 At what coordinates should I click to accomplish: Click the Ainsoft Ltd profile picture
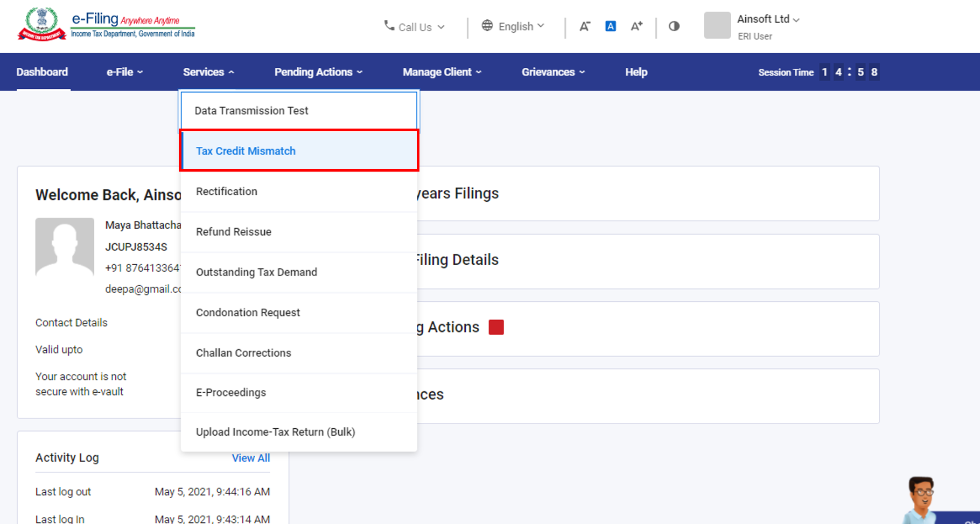pyautogui.click(x=717, y=25)
